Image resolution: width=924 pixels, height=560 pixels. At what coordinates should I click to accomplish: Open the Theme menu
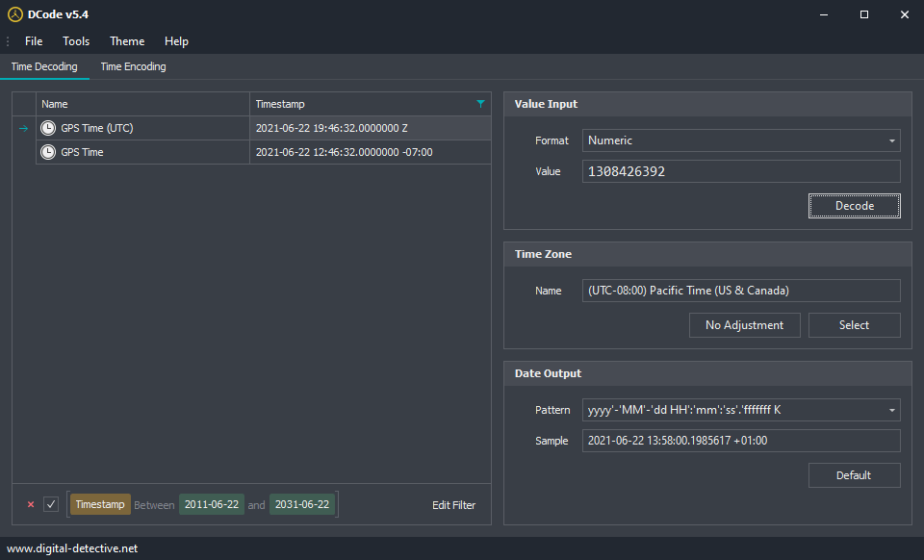point(127,41)
